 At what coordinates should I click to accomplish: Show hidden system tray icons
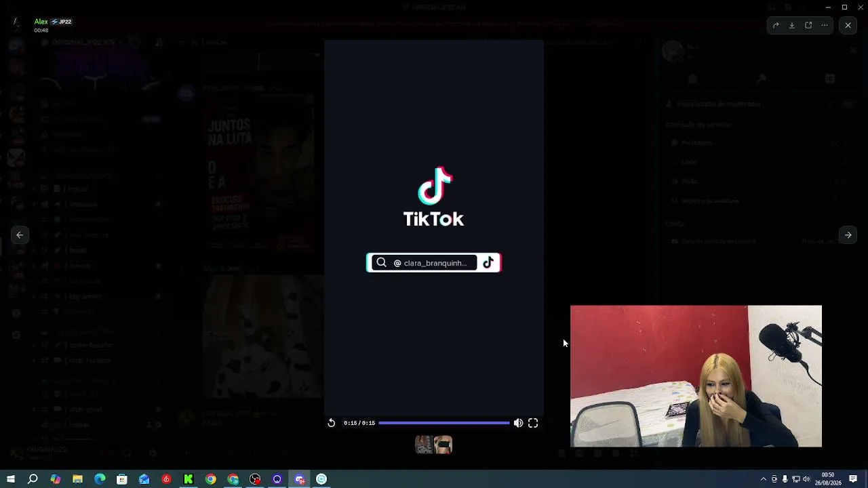click(764, 479)
